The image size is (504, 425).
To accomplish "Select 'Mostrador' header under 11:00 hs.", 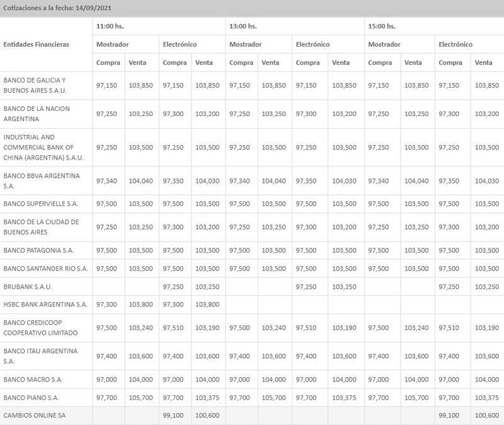I will click(113, 45).
